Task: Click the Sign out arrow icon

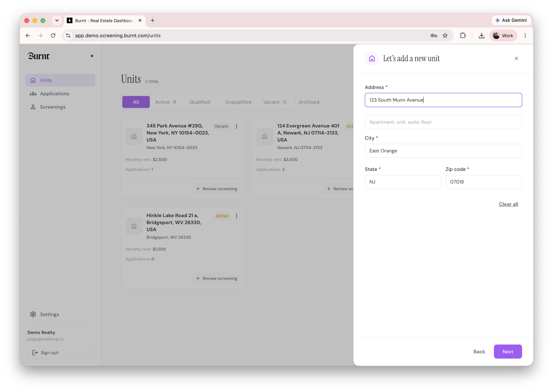Action: click(x=35, y=353)
